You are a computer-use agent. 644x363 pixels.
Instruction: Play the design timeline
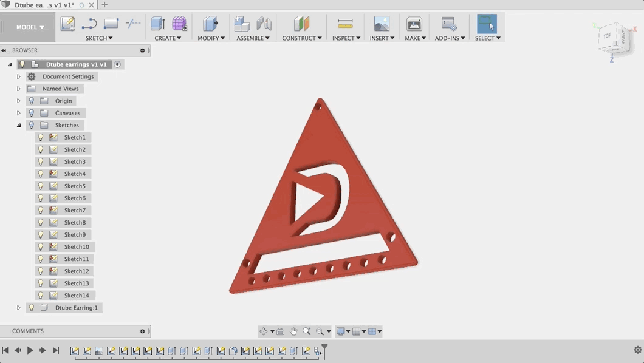[30, 350]
